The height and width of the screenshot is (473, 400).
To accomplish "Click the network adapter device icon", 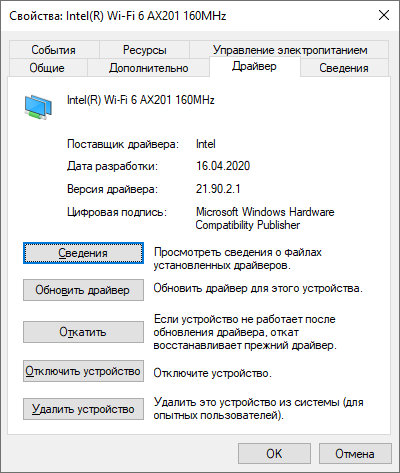I will click(38, 107).
